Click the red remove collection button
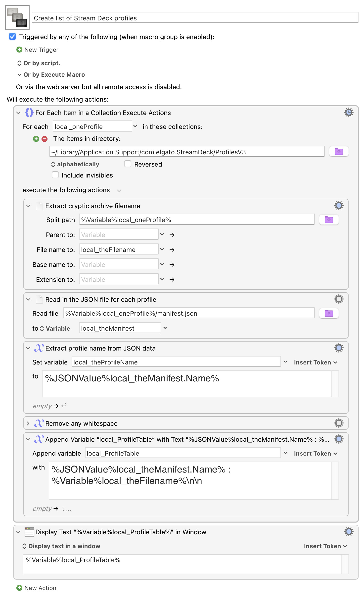The width and height of the screenshot is (364, 596). [x=45, y=139]
